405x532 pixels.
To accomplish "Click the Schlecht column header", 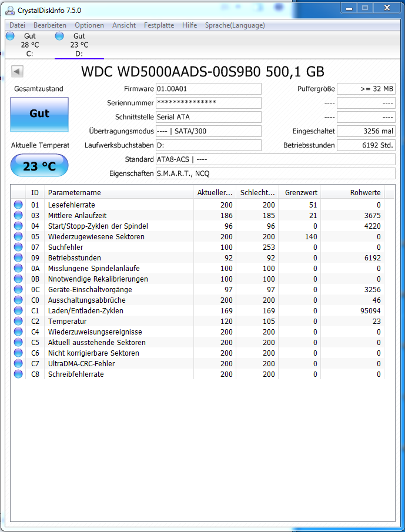I will tap(257, 192).
